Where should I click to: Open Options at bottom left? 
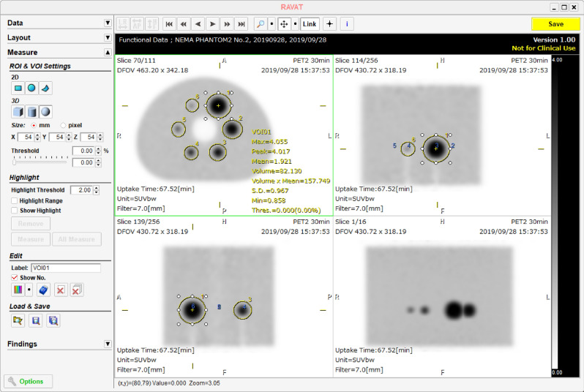tap(28, 381)
